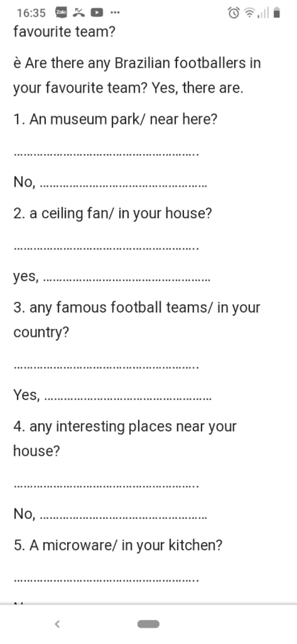Tap the mobile signal strength icon
This screenshot has width=297, height=644.
coord(263,13)
